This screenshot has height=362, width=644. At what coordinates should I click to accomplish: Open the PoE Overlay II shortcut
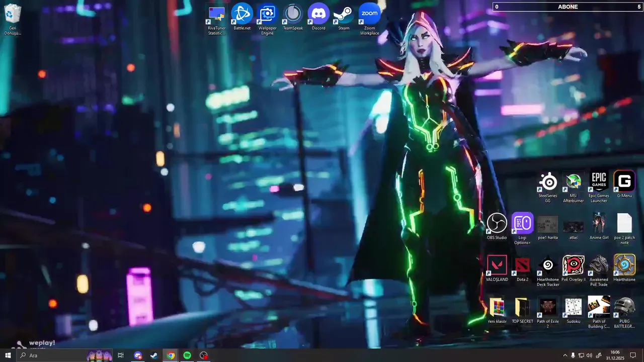[x=573, y=268]
